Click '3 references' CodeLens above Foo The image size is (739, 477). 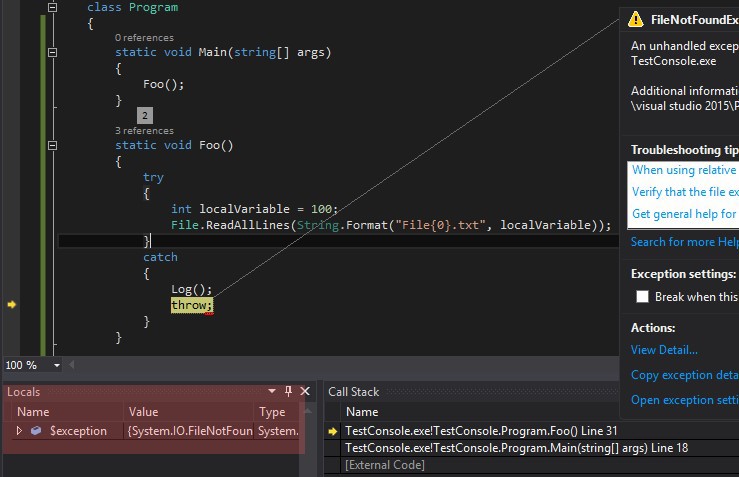(x=144, y=131)
